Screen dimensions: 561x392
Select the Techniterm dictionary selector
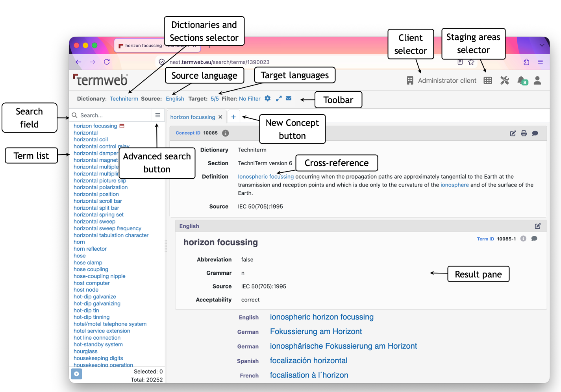[124, 99]
